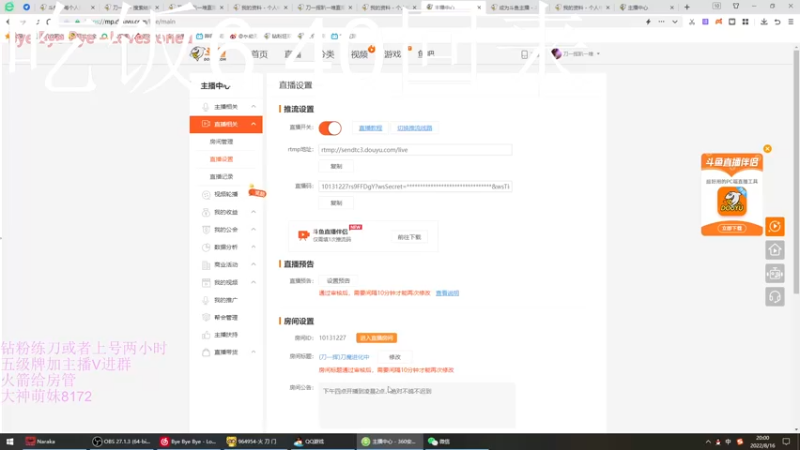Click 修改 next to room title
The width and height of the screenshot is (800, 450).
[395, 357]
